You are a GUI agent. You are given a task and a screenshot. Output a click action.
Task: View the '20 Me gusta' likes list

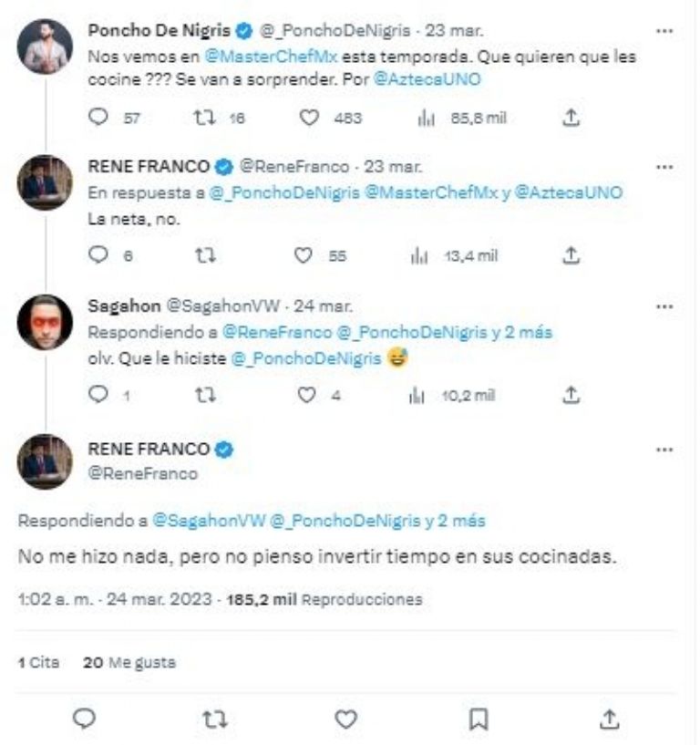click(x=129, y=663)
